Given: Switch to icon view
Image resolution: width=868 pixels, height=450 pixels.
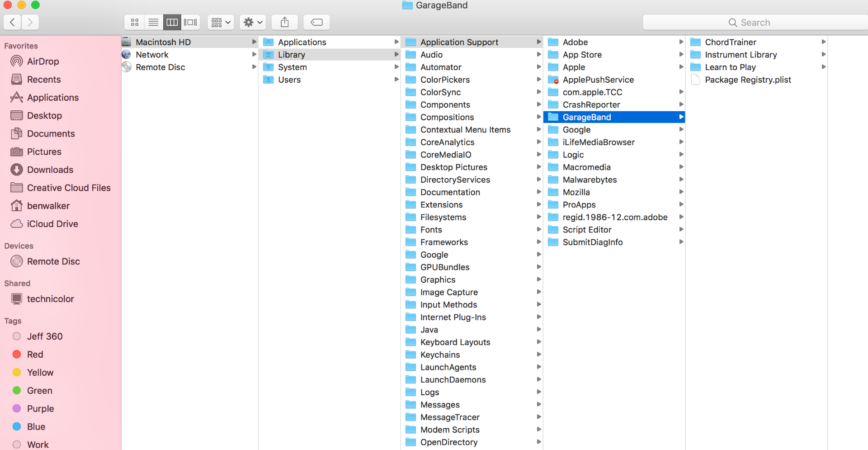Looking at the screenshot, I should tap(134, 22).
